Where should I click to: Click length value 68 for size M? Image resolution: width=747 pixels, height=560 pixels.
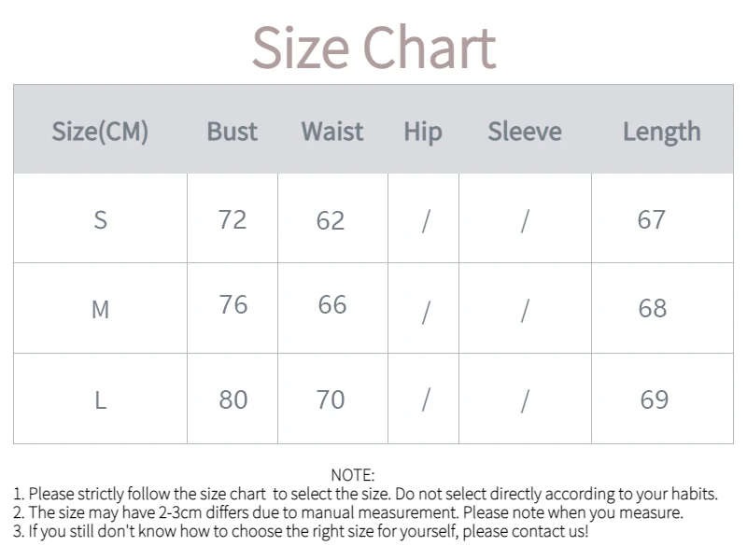pyautogui.click(x=652, y=308)
